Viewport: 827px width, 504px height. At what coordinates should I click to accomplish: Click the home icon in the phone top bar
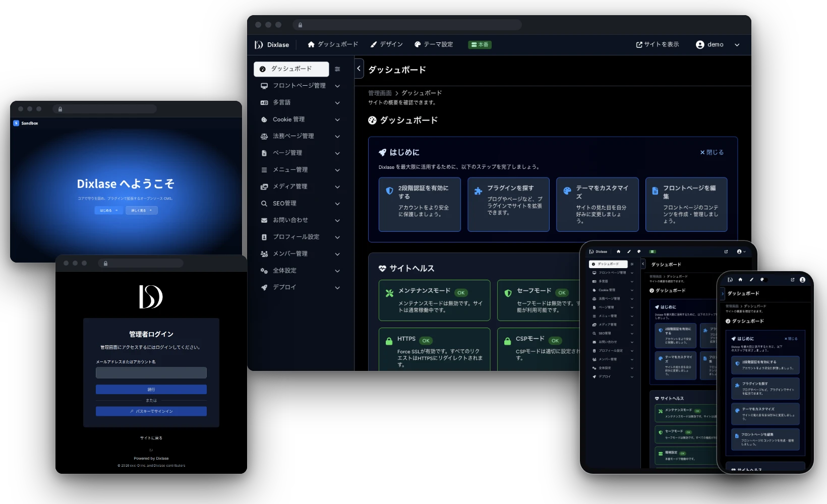pyautogui.click(x=740, y=280)
